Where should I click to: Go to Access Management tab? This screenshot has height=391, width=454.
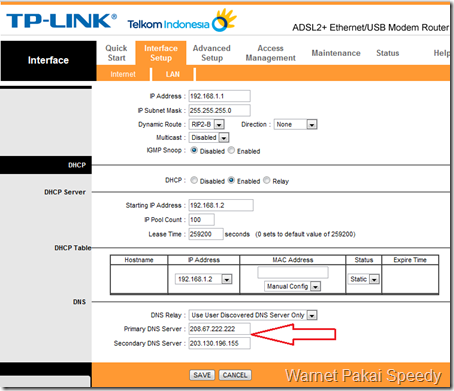click(270, 53)
